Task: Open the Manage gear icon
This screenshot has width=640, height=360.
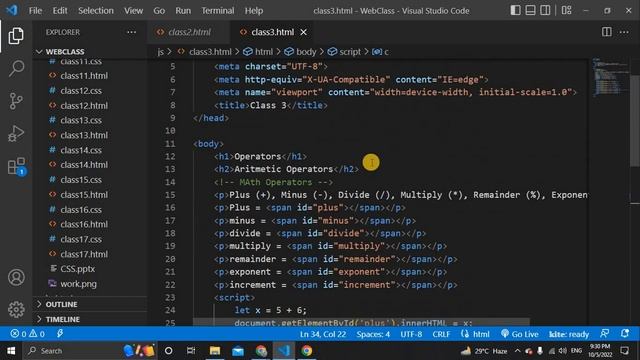Action: pyautogui.click(x=16, y=309)
